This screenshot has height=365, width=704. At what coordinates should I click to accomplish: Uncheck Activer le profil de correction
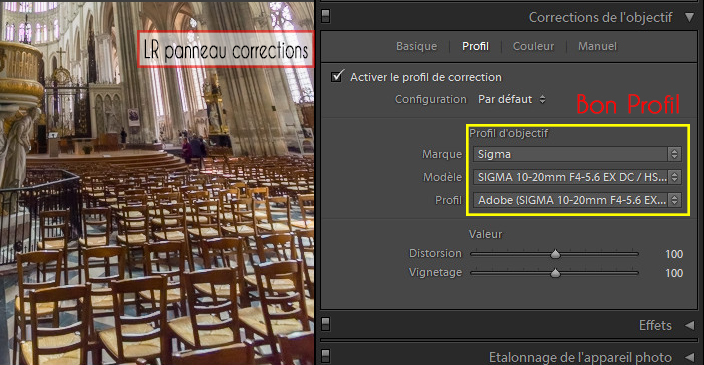point(337,76)
